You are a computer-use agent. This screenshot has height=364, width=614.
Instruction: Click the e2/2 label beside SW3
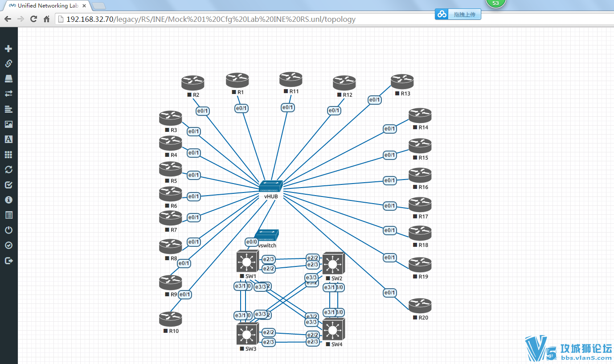pos(268,332)
